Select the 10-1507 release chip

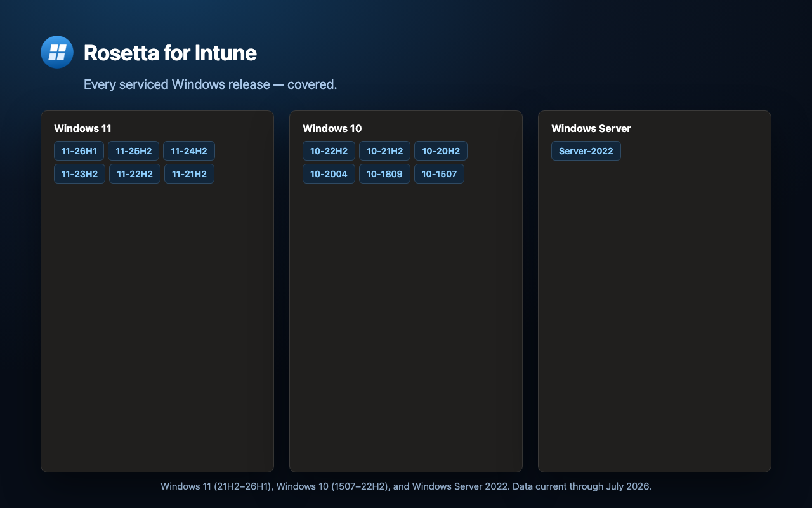439,174
